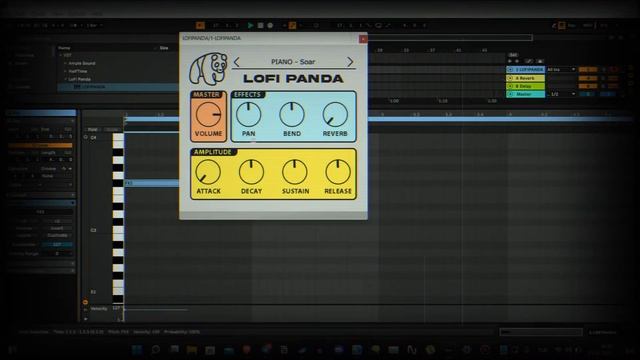Click the Stop button in the transport
The image size is (640, 360).
[260, 25]
